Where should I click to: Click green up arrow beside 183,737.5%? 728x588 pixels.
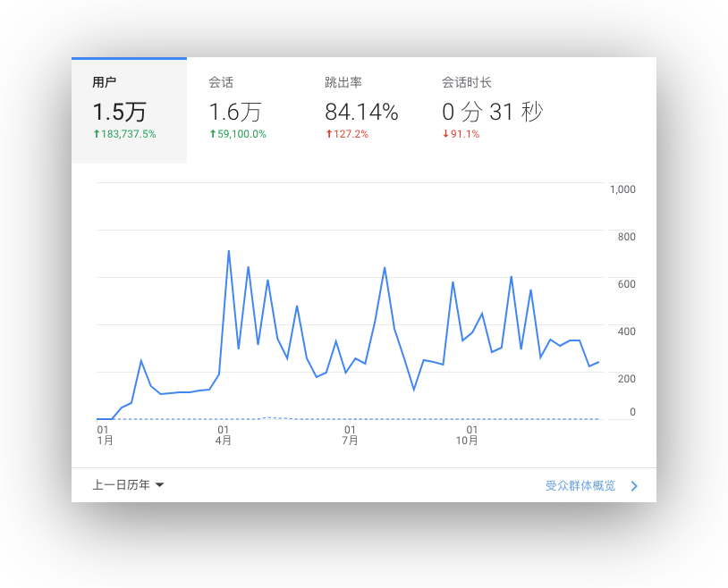click(x=97, y=134)
